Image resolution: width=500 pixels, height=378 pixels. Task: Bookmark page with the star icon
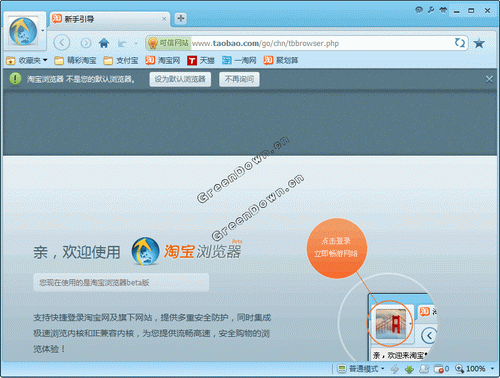click(x=479, y=43)
